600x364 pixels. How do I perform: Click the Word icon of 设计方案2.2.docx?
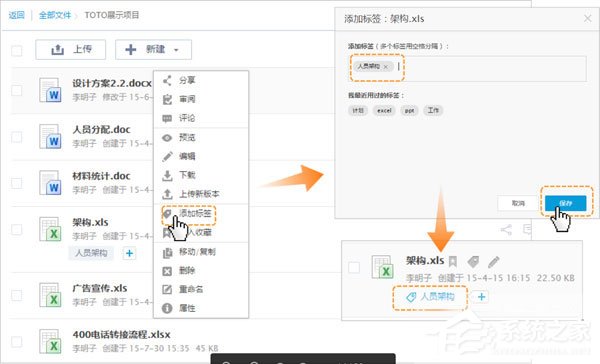point(50,90)
